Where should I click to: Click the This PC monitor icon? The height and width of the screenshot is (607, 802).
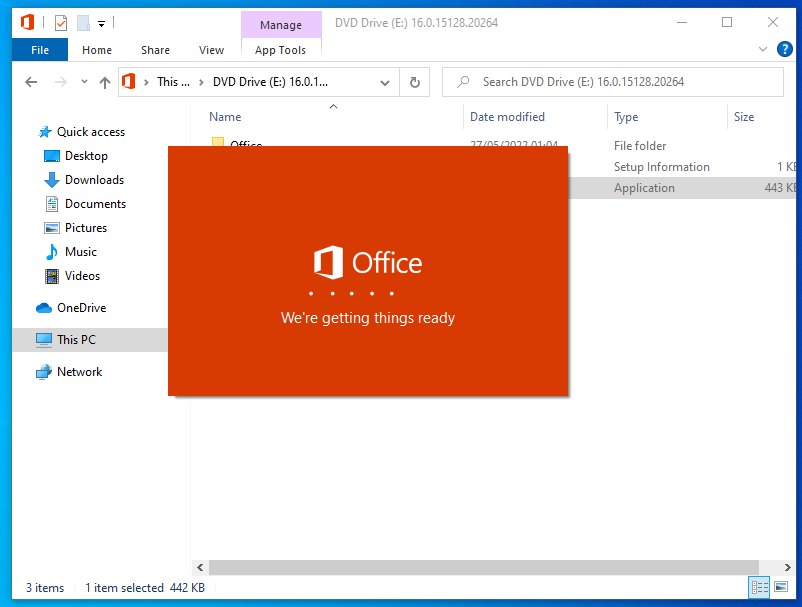[44, 340]
